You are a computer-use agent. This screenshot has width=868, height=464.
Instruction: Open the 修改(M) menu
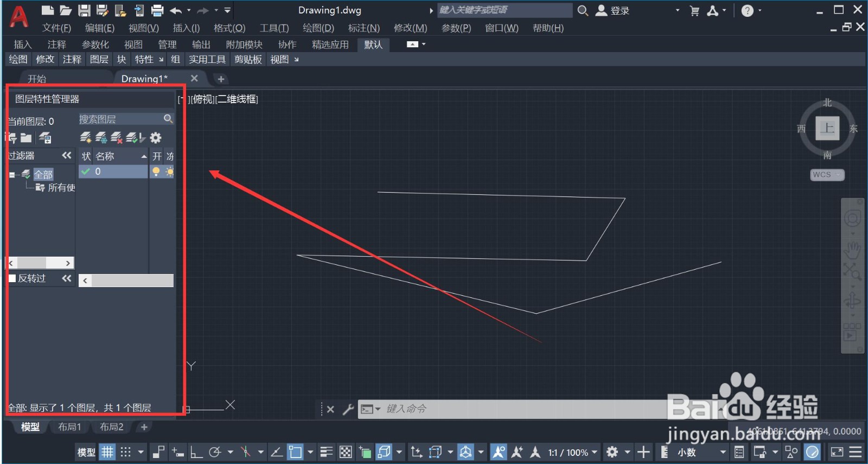point(410,28)
